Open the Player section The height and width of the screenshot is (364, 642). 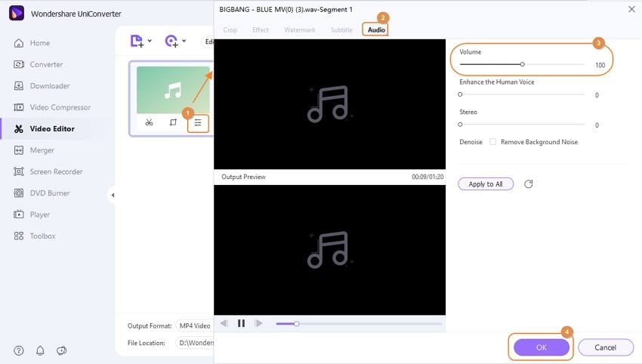pos(32,214)
